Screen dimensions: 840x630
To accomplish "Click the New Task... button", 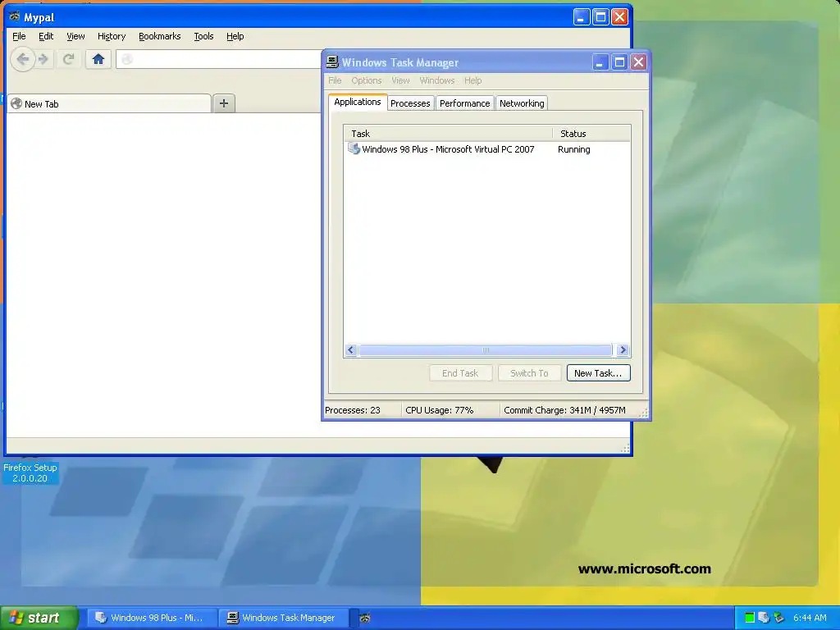I will 598,373.
